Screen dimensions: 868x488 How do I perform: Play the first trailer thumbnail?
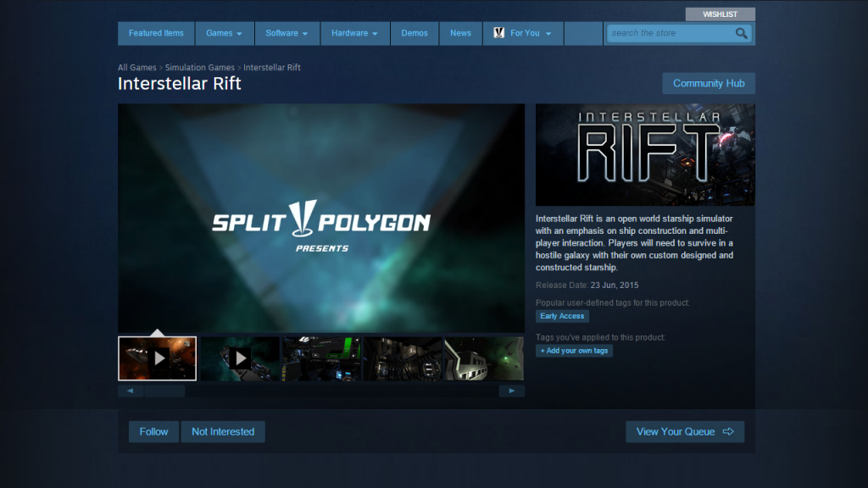point(157,358)
